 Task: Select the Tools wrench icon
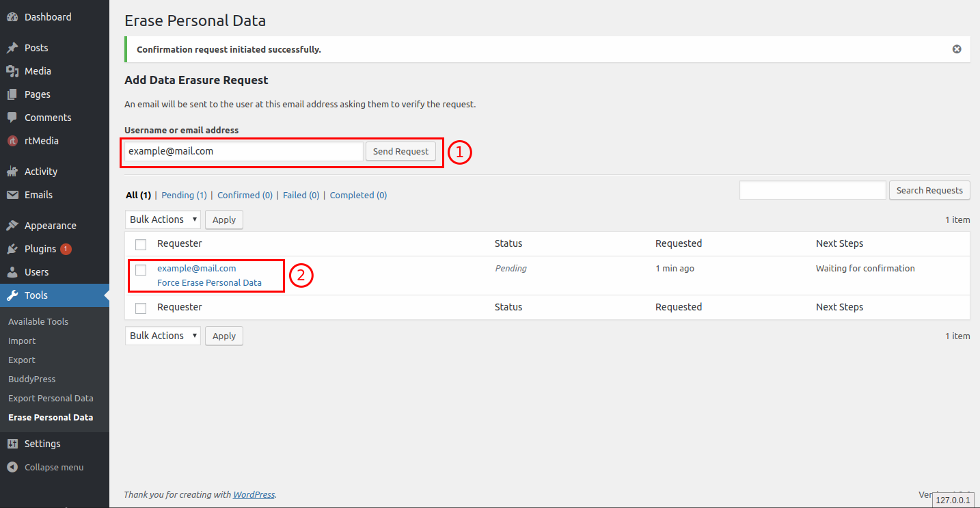pos(12,295)
